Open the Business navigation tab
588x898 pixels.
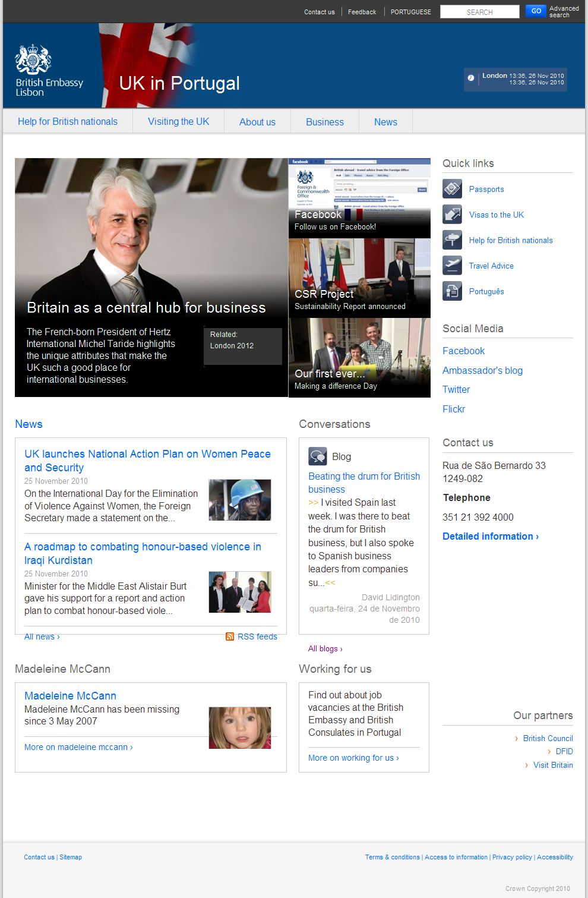[x=324, y=122]
